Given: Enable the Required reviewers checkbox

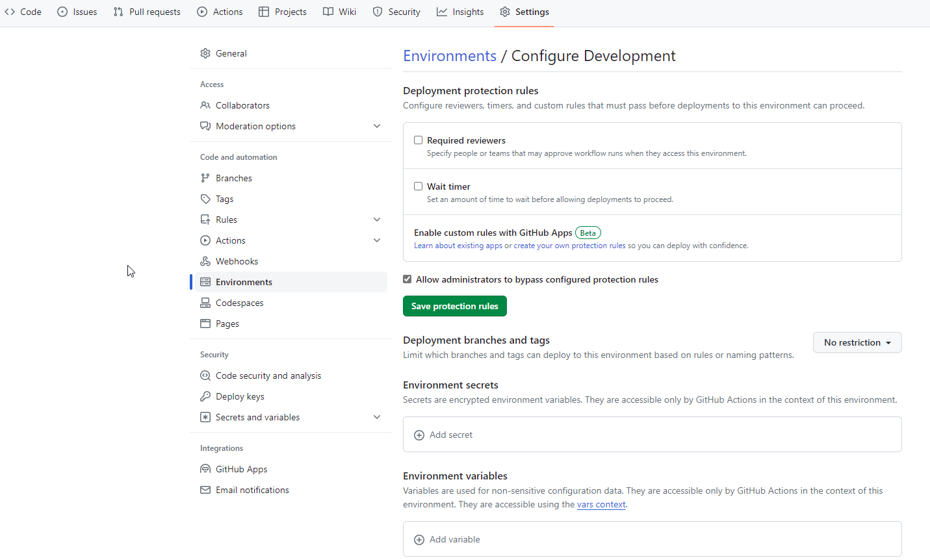Looking at the screenshot, I should [419, 140].
